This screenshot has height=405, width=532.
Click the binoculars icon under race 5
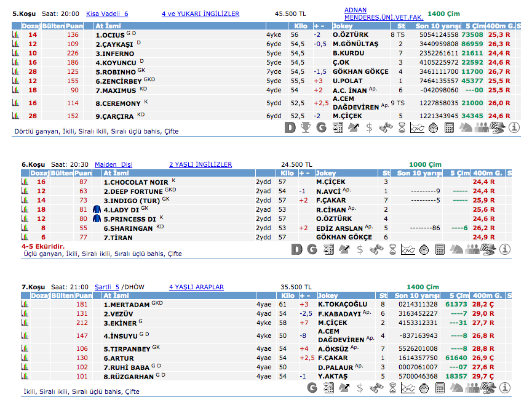tap(384, 127)
